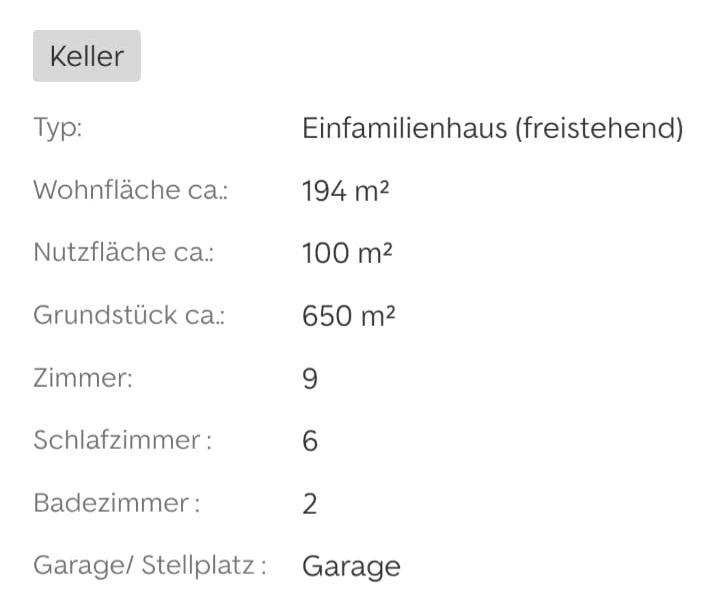Click the Keller tag button
Image resolution: width=726 pixels, height=611 pixels.
click(87, 56)
